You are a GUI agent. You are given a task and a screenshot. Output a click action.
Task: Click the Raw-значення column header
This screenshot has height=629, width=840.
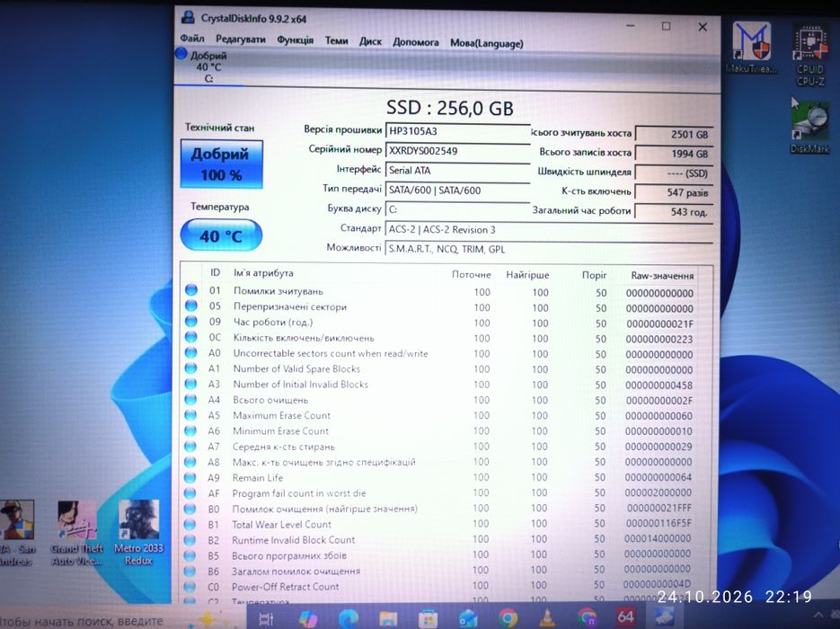pos(662,275)
